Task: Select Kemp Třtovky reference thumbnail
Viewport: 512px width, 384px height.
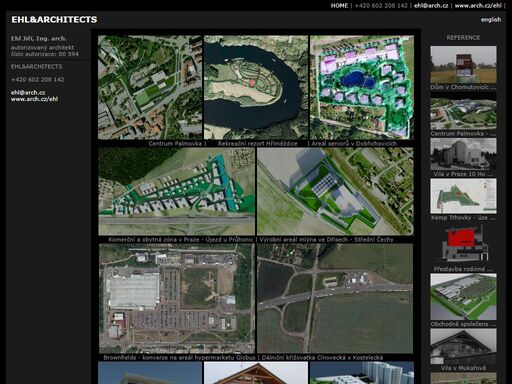Action: coord(463,196)
